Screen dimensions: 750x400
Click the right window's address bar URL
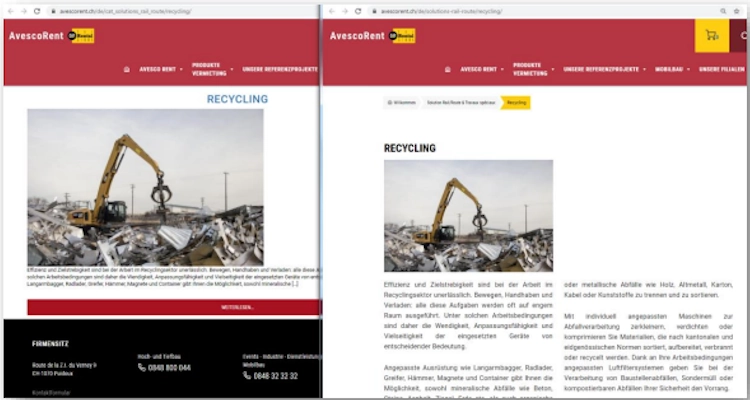click(441, 11)
